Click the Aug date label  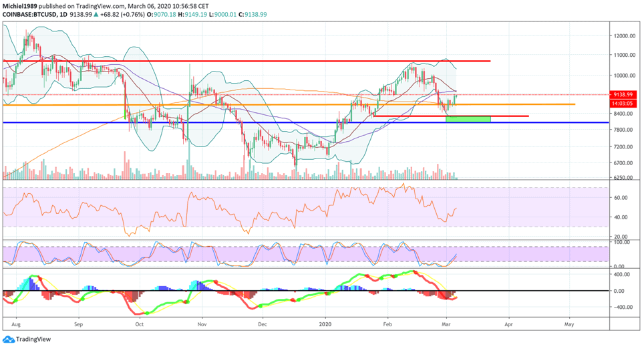(17, 324)
